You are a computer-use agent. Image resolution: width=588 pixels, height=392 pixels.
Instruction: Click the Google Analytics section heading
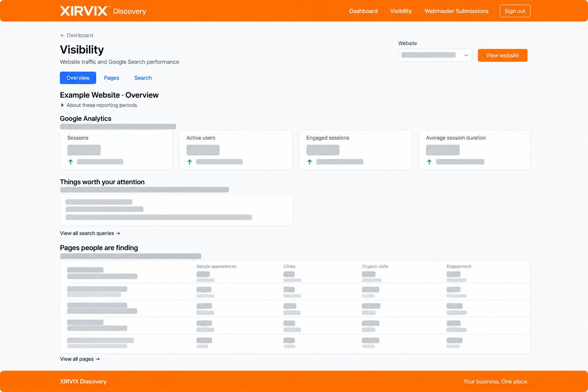click(85, 119)
